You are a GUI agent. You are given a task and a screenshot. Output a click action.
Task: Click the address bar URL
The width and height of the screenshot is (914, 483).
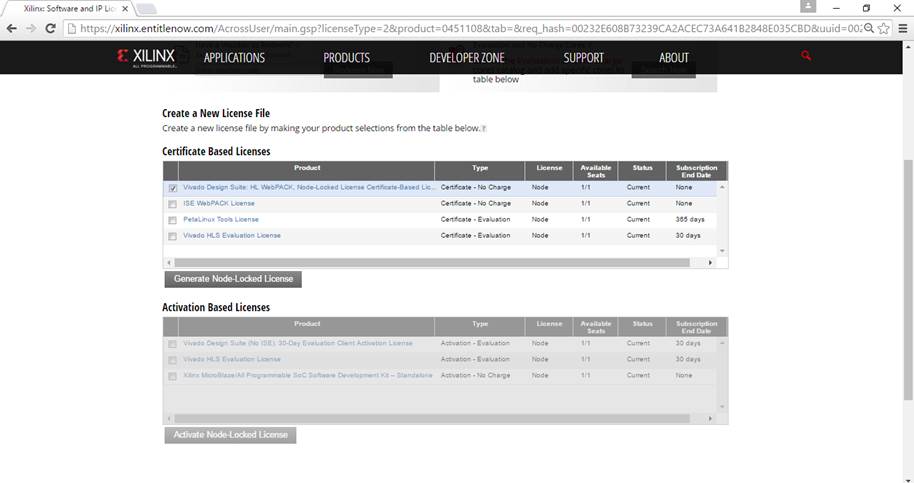469,28
